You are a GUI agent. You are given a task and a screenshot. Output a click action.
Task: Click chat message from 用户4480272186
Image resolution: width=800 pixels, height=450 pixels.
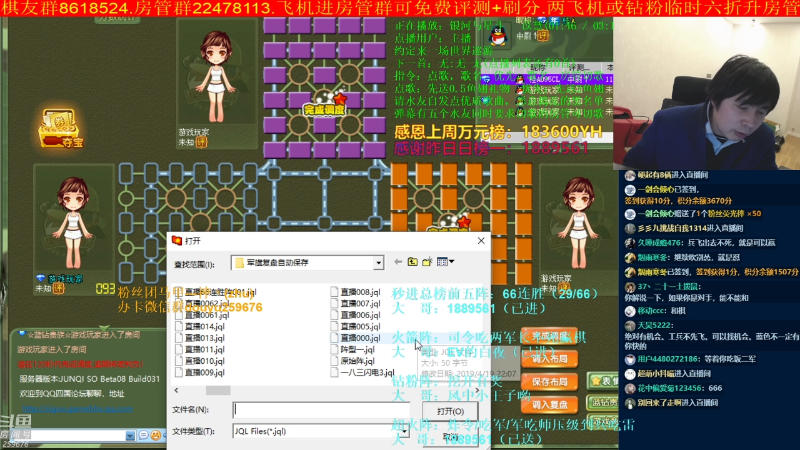[690, 359]
